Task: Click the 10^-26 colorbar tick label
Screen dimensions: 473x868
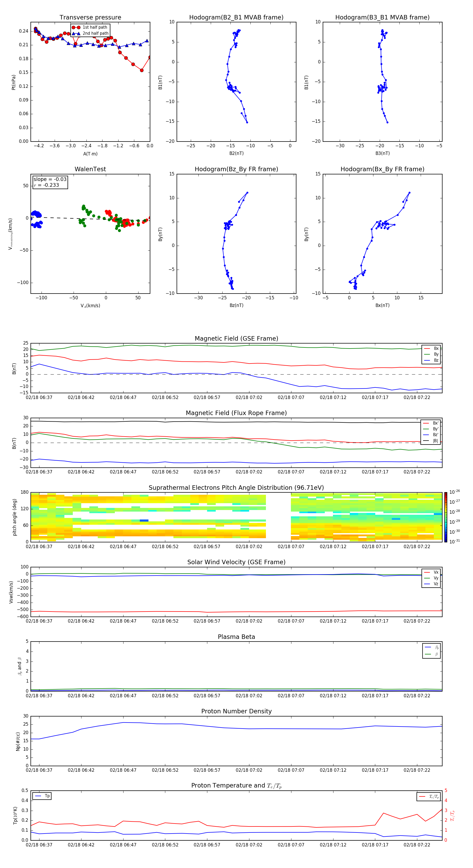Action: [x=455, y=492]
